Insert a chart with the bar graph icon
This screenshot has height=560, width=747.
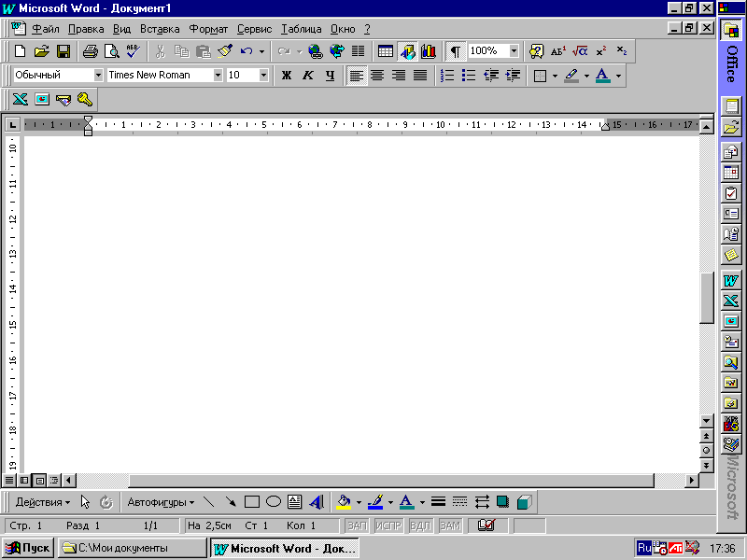(x=429, y=51)
